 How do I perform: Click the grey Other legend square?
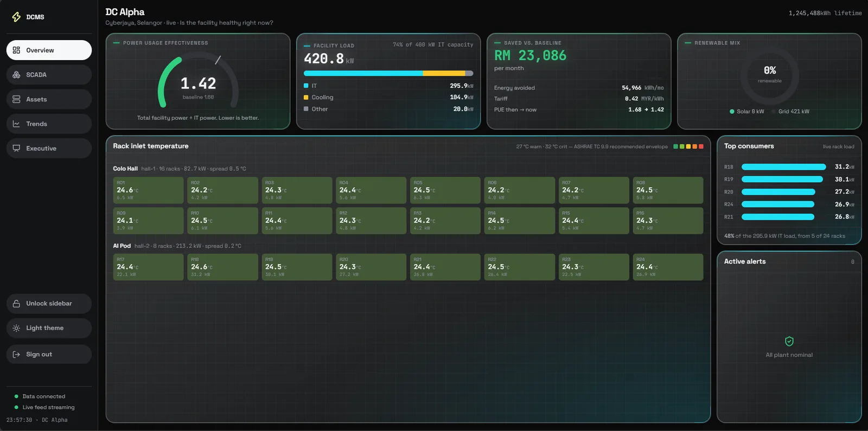pyautogui.click(x=306, y=109)
